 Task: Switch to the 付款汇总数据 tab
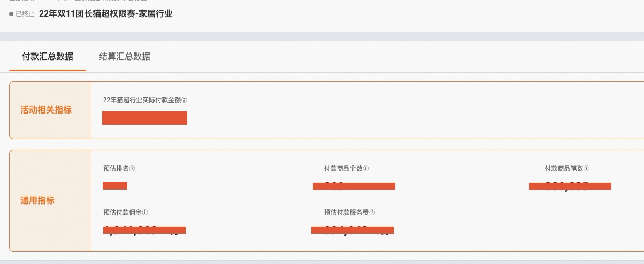(48, 57)
